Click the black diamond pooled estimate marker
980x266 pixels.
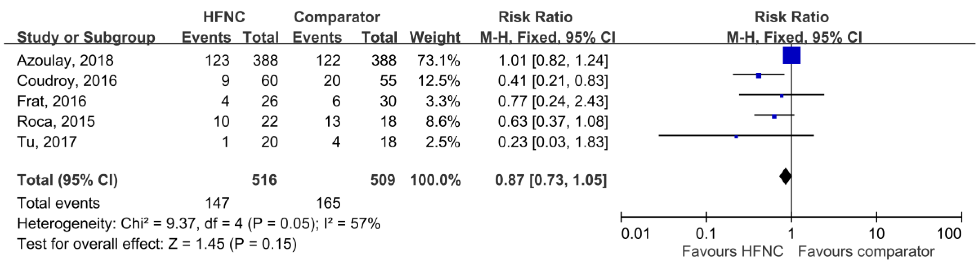[786, 176]
